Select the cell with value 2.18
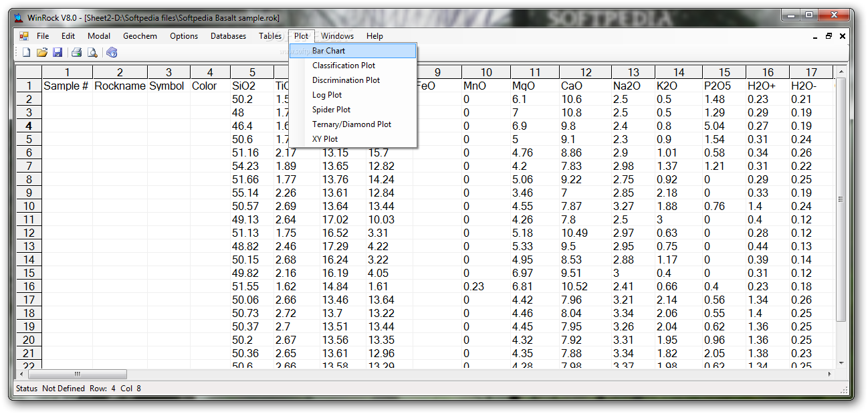 click(679, 193)
